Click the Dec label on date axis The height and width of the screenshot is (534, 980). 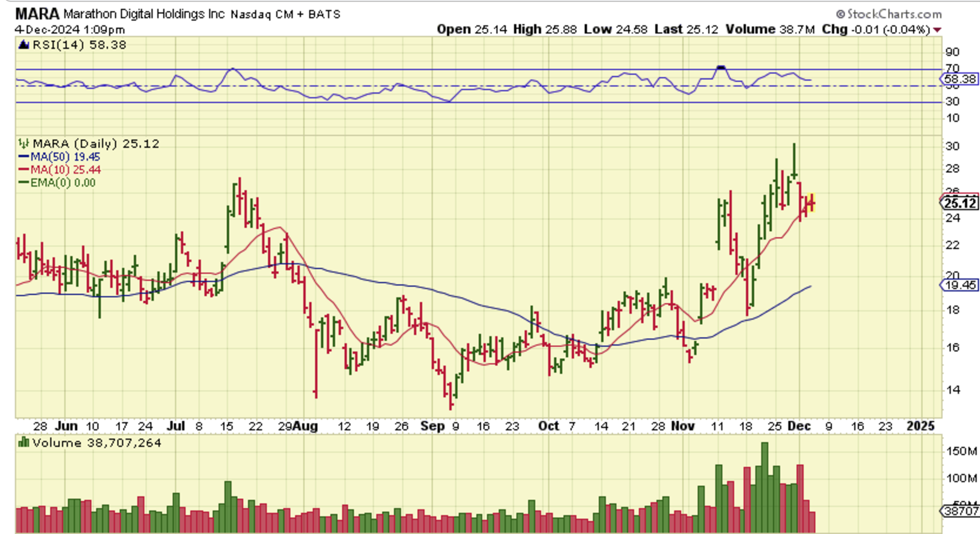799,426
